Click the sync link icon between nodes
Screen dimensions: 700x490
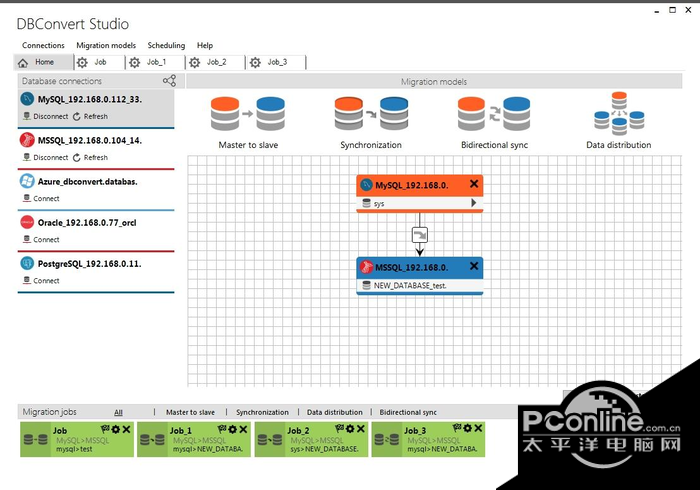tap(420, 235)
